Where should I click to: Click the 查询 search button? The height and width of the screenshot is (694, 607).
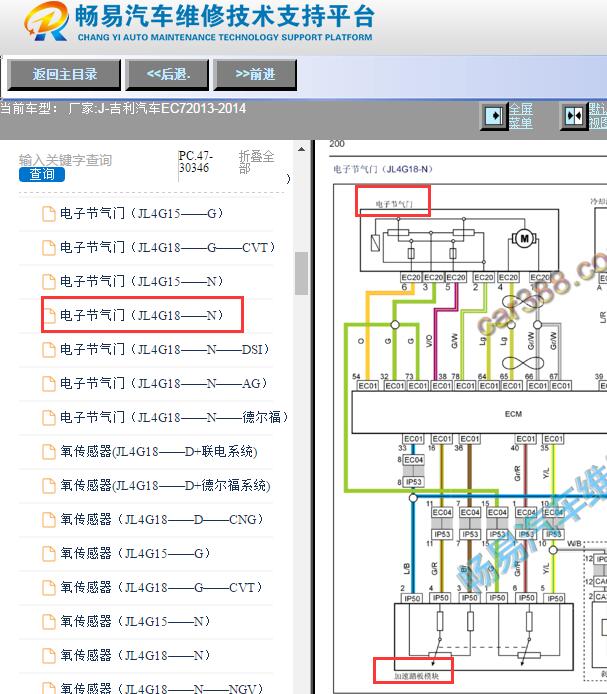click(x=42, y=174)
